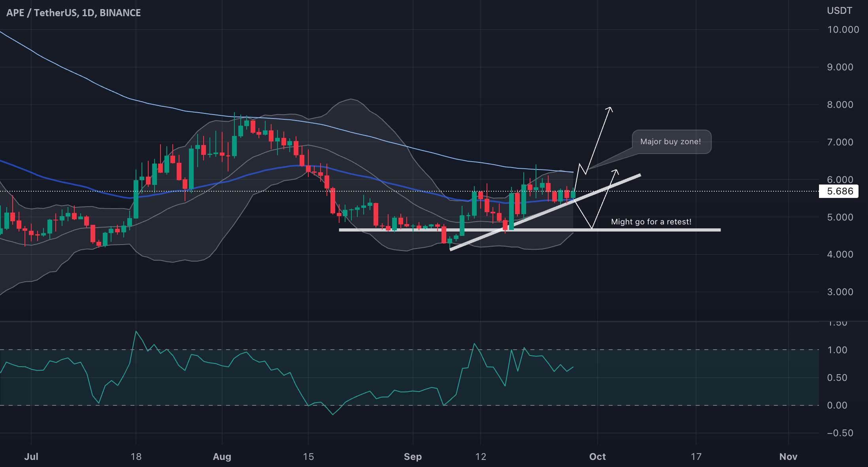Screen dimensions: 868x467
Task: Click the 8.000 price axis label
Action: tap(840, 105)
